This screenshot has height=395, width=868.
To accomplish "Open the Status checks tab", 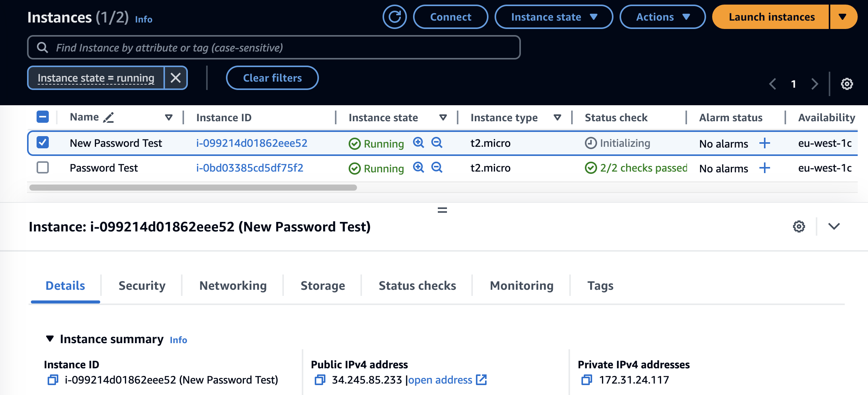I will (x=417, y=286).
